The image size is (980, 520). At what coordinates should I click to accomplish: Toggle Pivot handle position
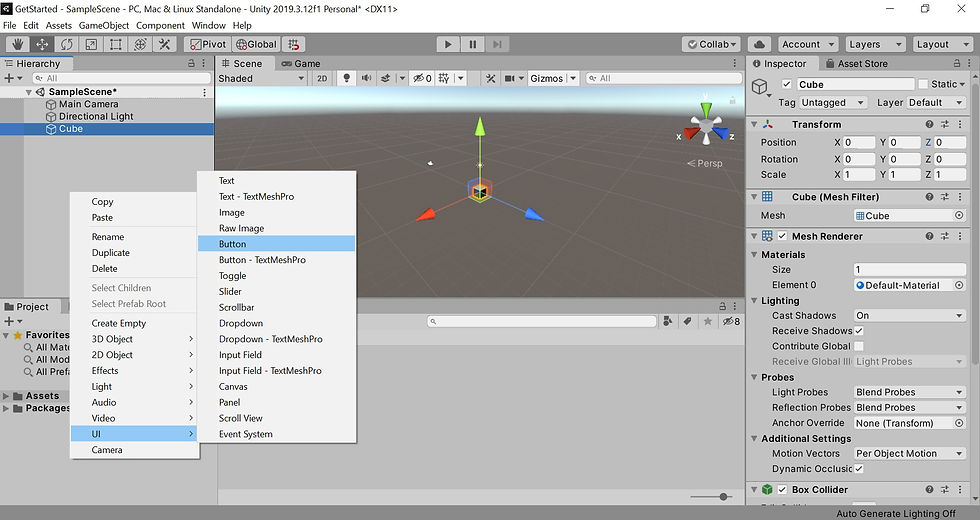coord(208,44)
